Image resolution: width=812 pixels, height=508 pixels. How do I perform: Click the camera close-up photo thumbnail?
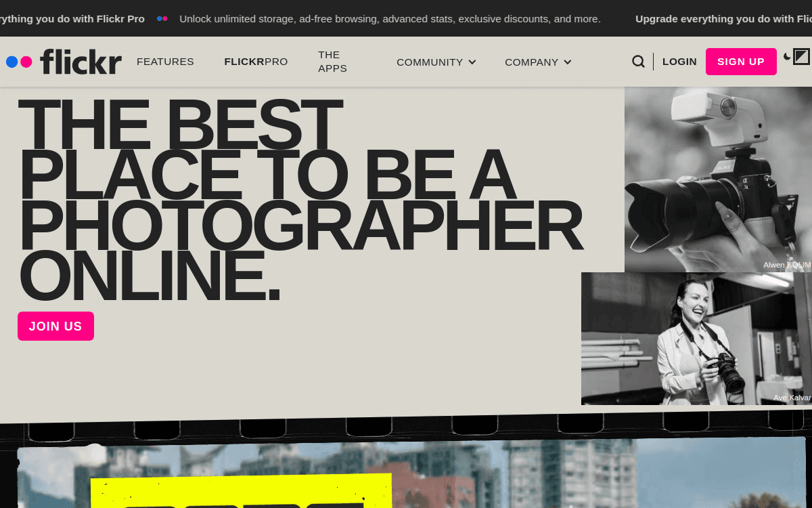[x=717, y=176]
